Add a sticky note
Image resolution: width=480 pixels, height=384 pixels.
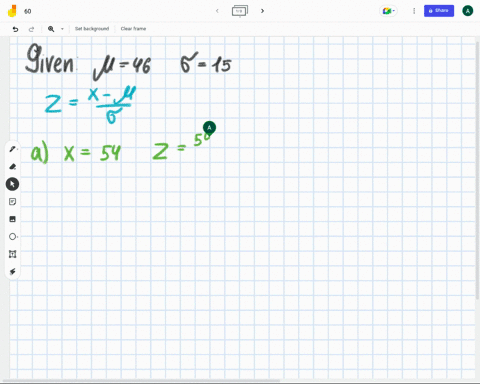click(13, 202)
